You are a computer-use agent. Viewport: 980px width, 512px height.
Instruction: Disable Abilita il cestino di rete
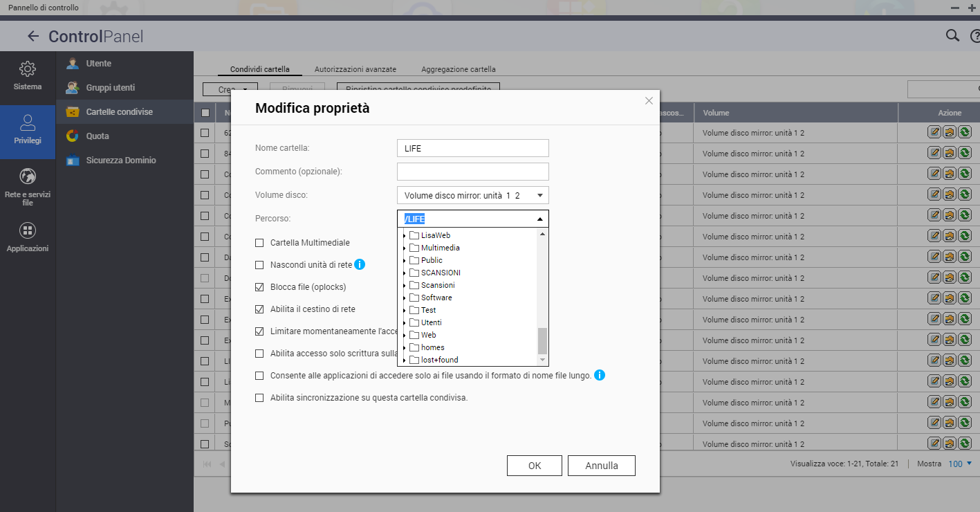coord(259,309)
